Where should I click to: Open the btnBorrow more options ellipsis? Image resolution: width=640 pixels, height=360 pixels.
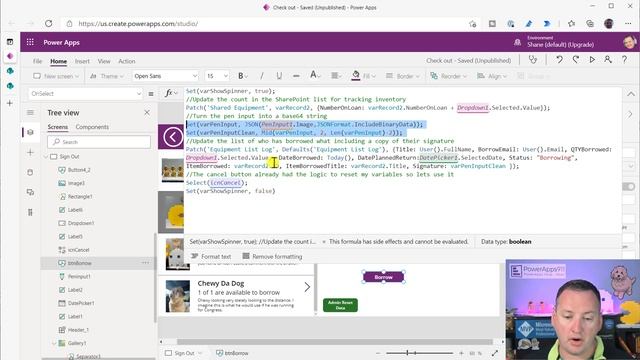[145, 263]
